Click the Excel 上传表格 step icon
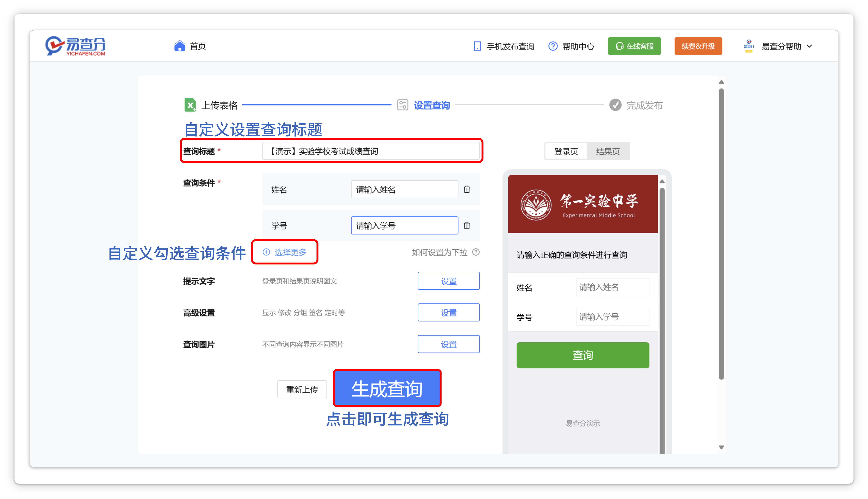 tap(190, 105)
